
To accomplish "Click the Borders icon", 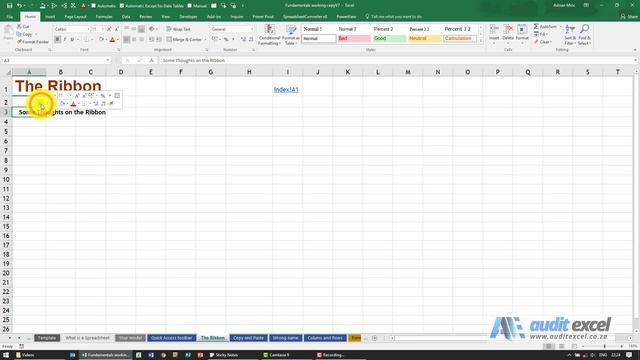I will point(86,40).
